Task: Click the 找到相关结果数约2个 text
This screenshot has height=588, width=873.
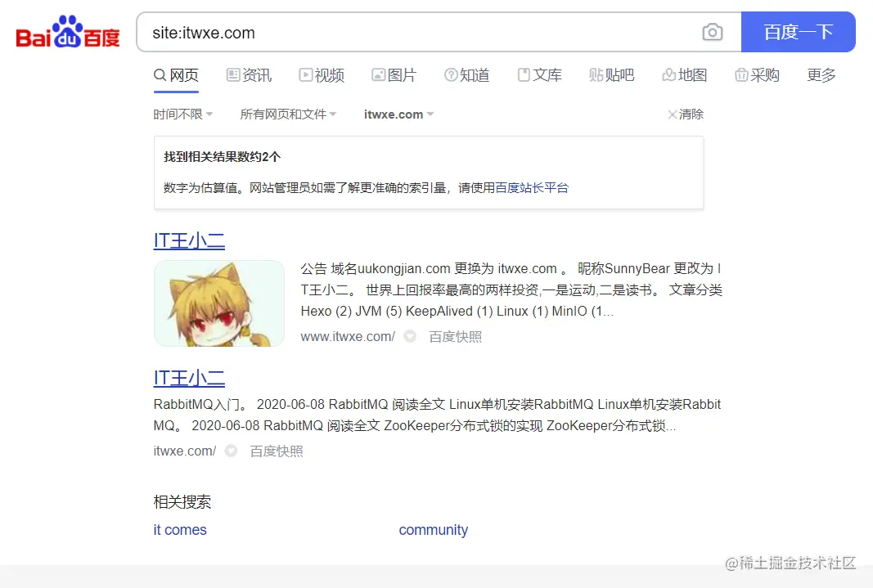Action: point(223,157)
